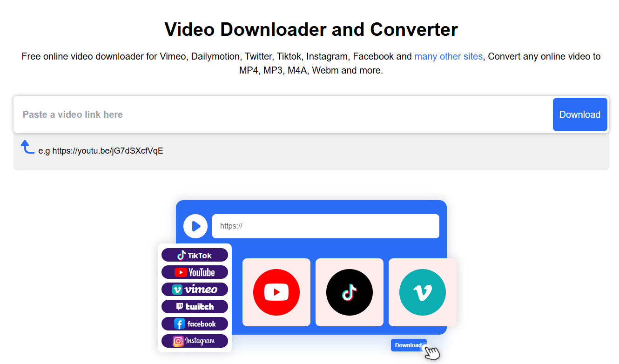619x364 pixels.
Task: Click the 'Video Downloader and Converter' heading
Action: click(x=311, y=29)
